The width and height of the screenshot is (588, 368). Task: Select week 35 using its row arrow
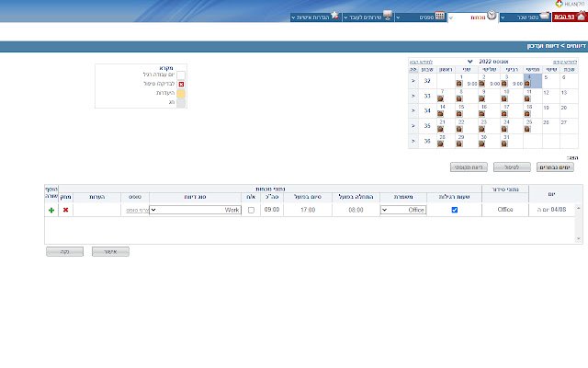pyautogui.click(x=413, y=126)
